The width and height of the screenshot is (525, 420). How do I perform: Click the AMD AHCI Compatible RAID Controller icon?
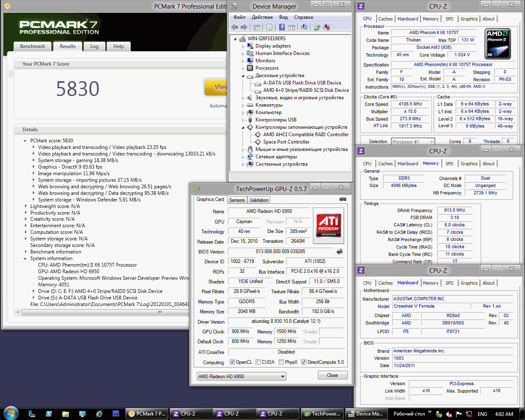point(258,135)
